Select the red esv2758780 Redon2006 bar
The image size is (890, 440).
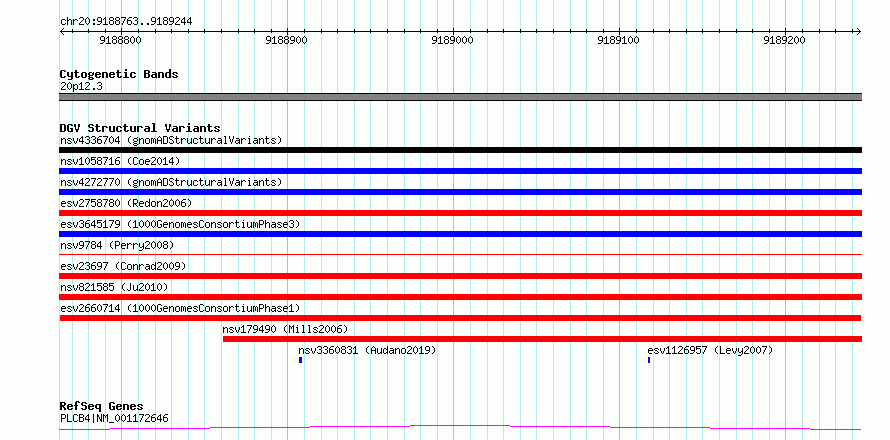click(x=460, y=213)
